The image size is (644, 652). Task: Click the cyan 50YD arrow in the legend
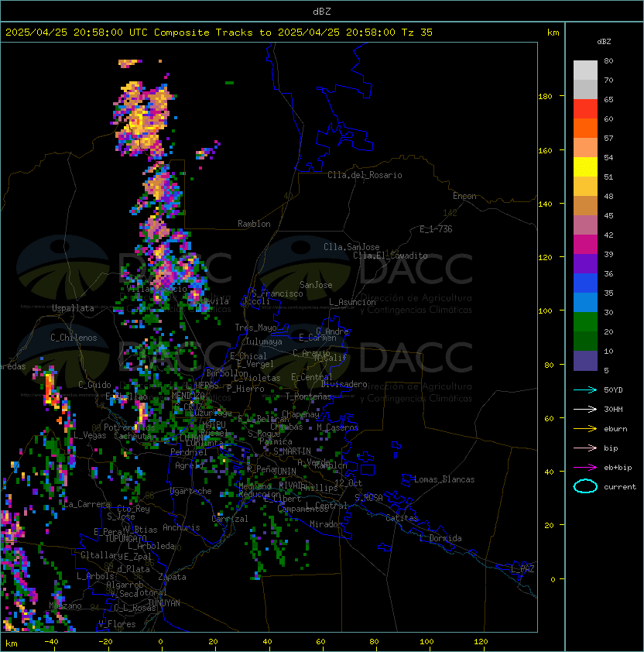(x=585, y=389)
